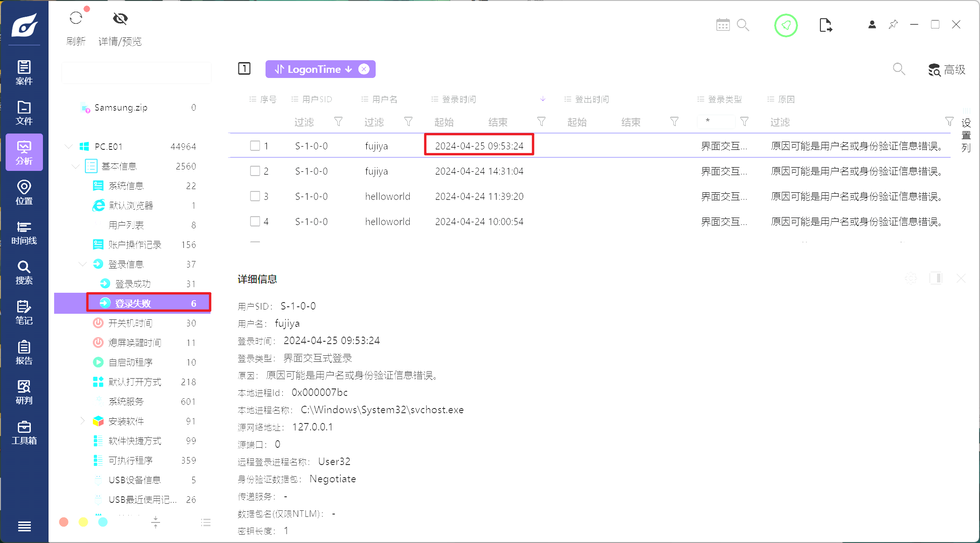980x543 pixels.
Task: Expand the 安装软件 (installed software) node
Action: [x=83, y=421]
